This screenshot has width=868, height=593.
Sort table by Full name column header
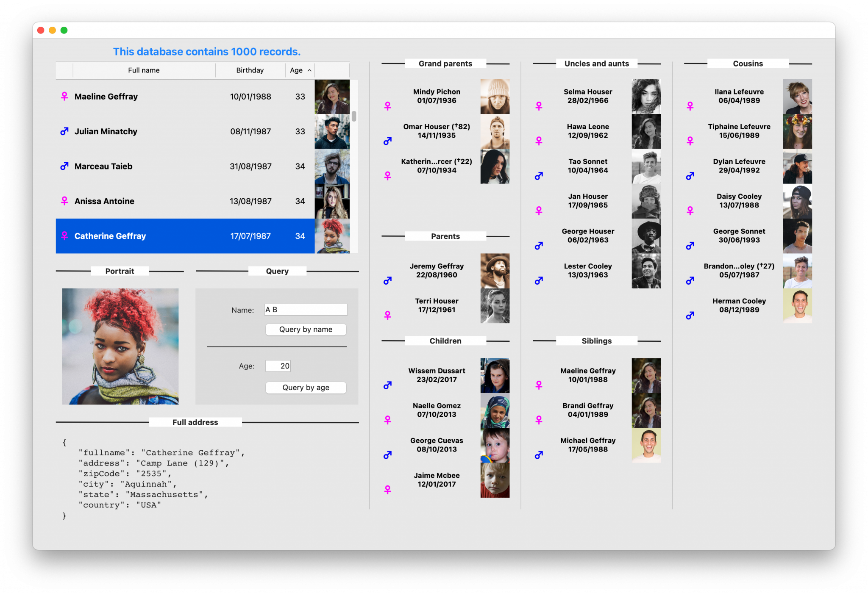point(144,70)
